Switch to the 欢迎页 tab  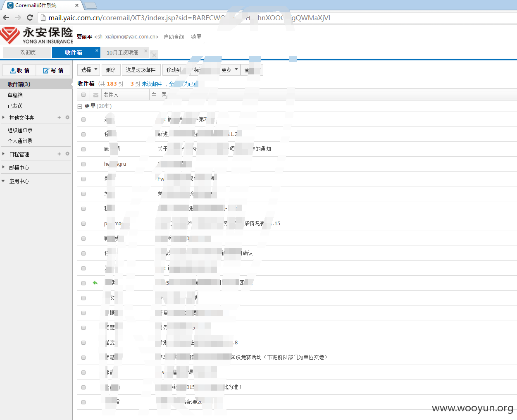(28, 52)
